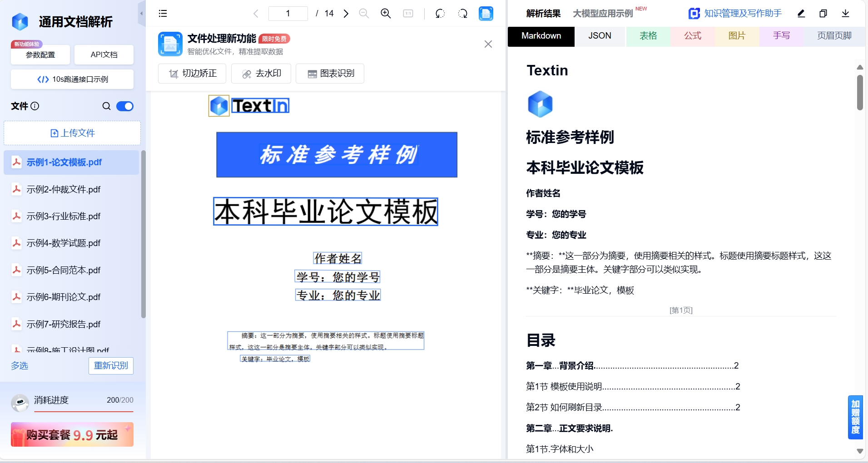The image size is (868, 463).
Task: Download the parsed result
Action: [x=845, y=13]
